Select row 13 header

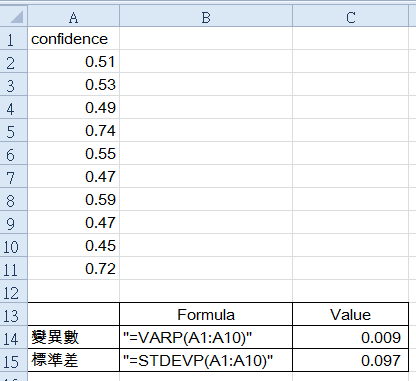13,314
